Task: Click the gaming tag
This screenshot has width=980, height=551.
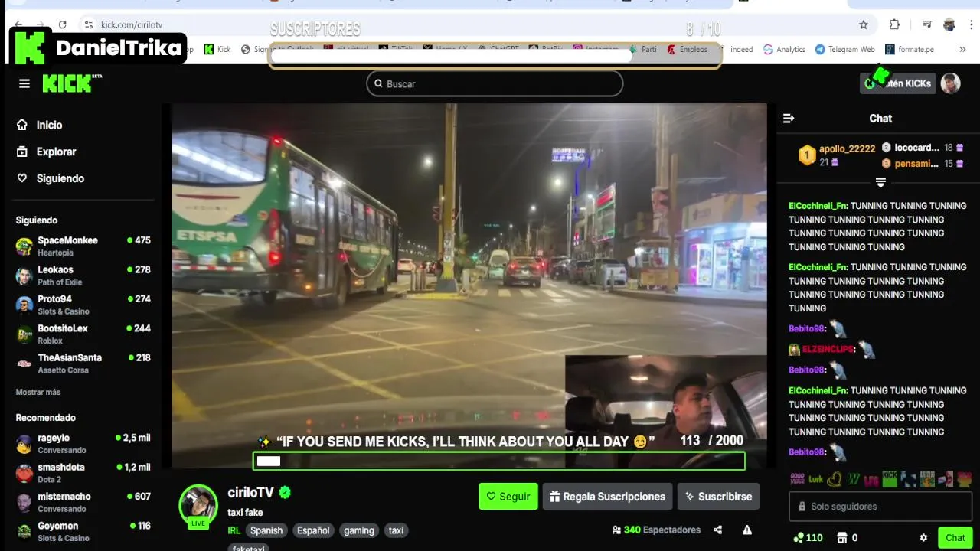Action: point(359,530)
